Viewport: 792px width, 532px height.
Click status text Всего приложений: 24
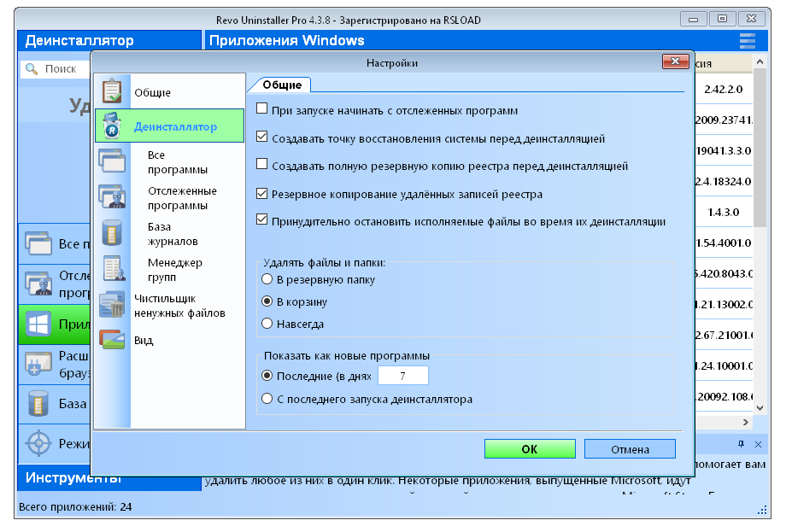75,506
